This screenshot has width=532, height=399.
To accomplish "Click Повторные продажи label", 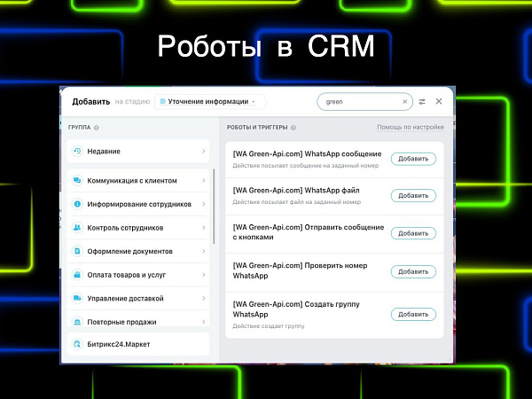I will click(121, 322).
